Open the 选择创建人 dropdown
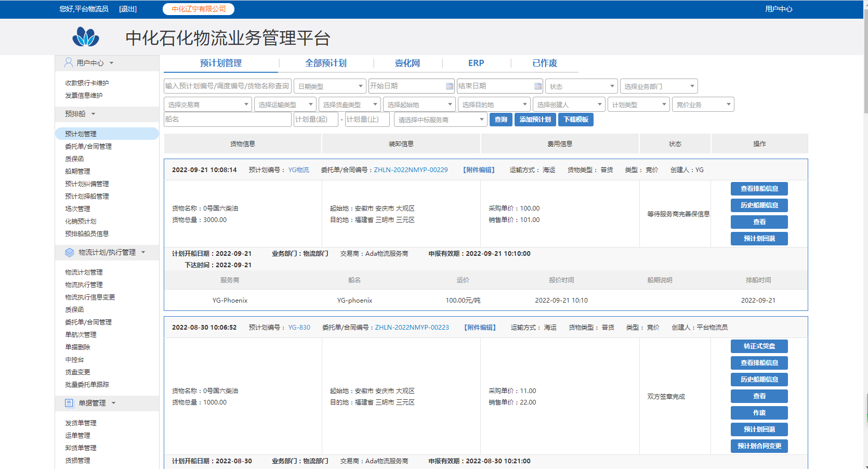 pos(569,105)
